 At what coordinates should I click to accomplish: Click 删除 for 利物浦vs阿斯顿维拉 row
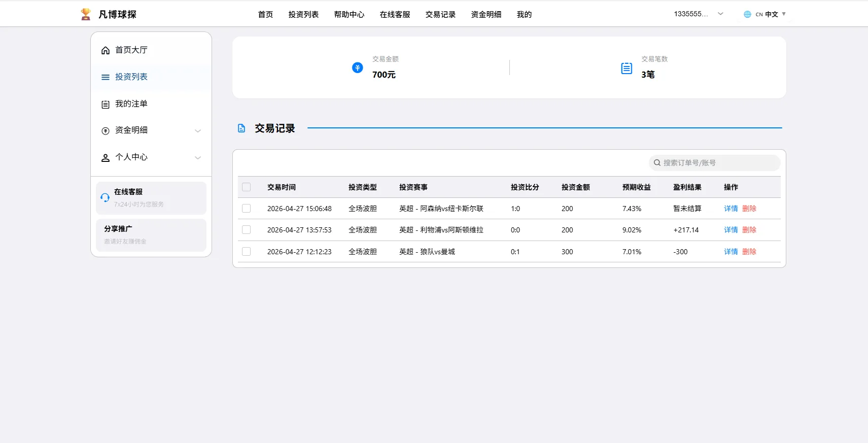tap(749, 230)
